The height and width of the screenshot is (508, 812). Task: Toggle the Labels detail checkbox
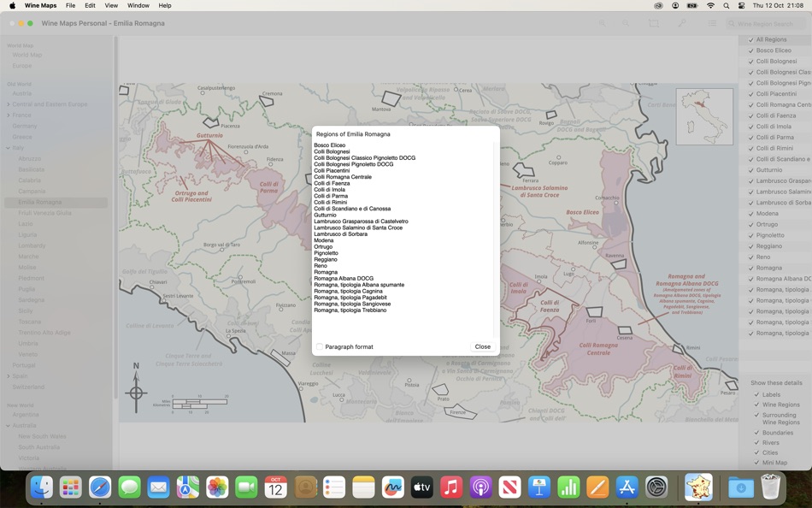756,394
